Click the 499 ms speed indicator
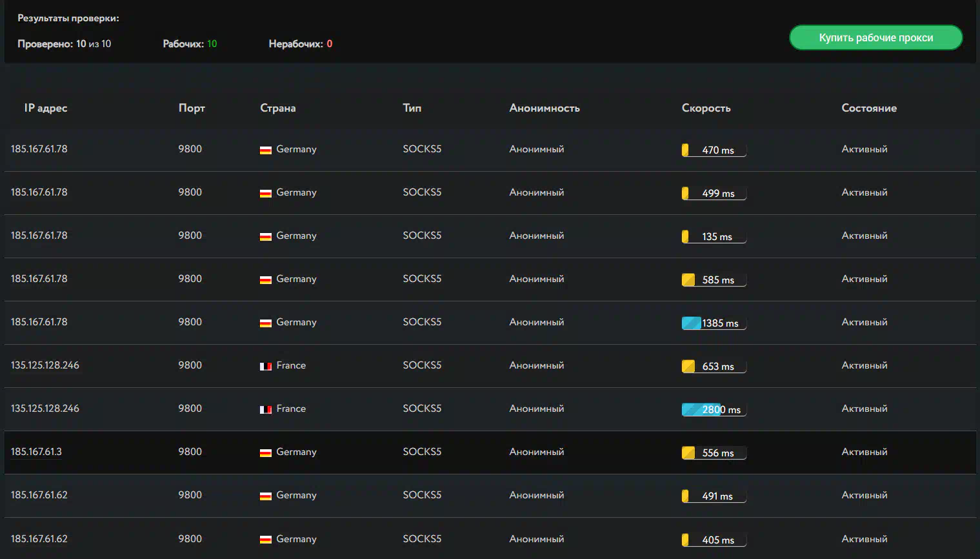The image size is (980, 559). pos(714,193)
